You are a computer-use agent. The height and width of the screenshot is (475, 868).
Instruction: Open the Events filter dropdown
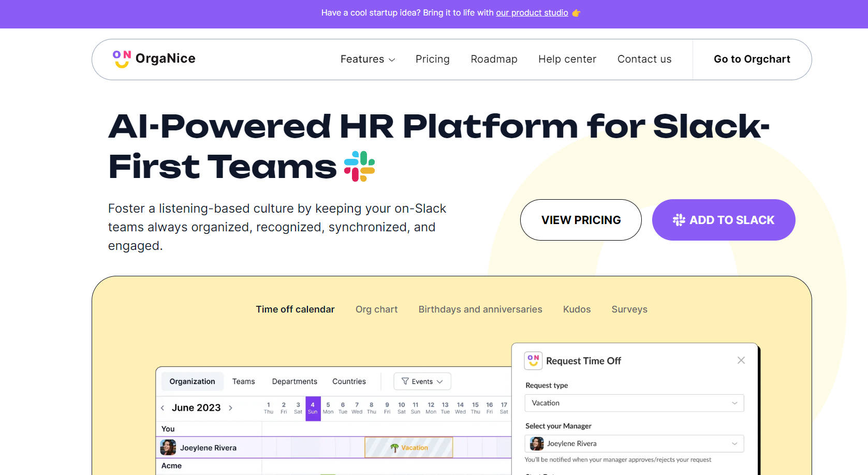coord(422,381)
